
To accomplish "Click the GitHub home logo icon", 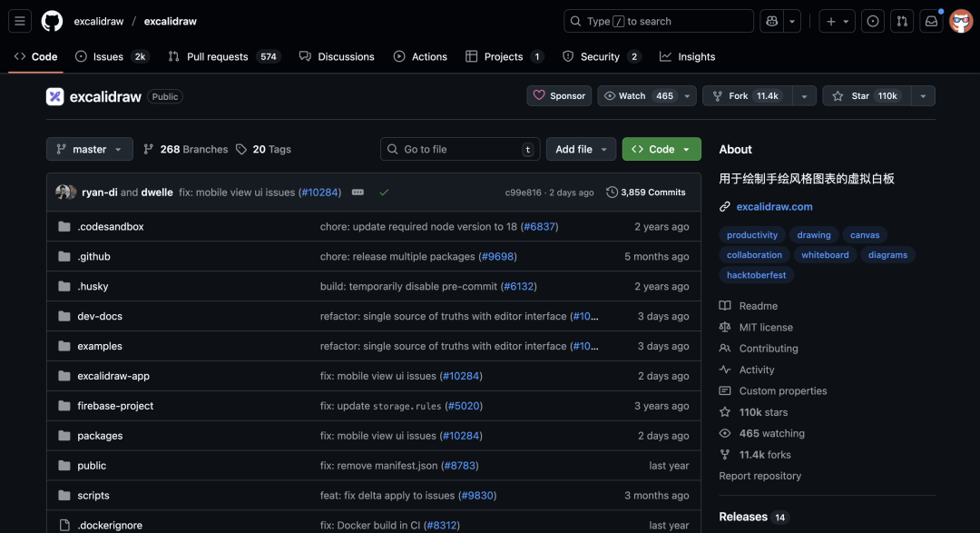I will click(52, 20).
